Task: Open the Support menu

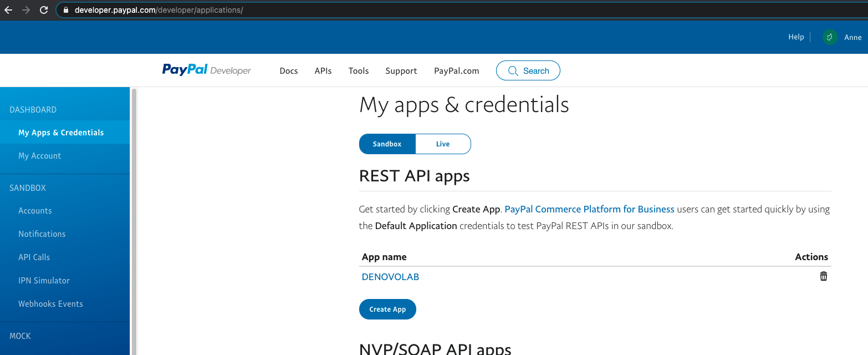Action: click(x=401, y=71)
